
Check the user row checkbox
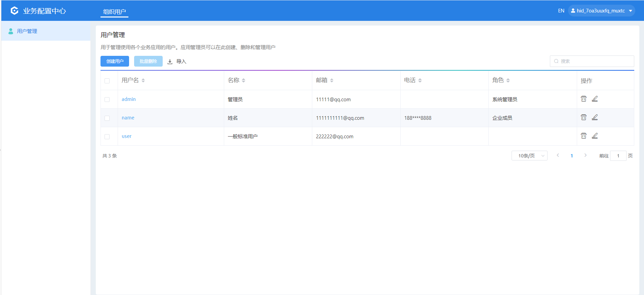(107, 137)
